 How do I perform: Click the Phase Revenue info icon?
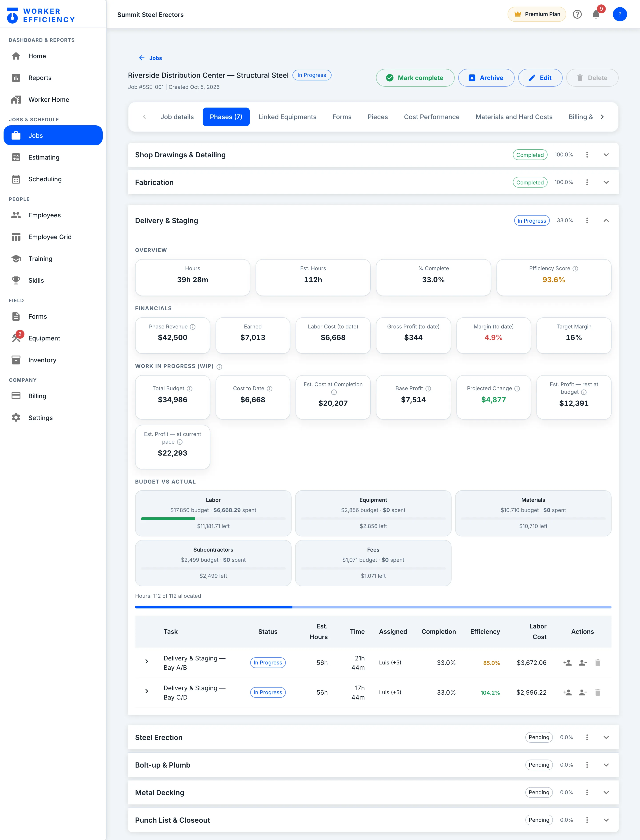click(x=193, y=327)
